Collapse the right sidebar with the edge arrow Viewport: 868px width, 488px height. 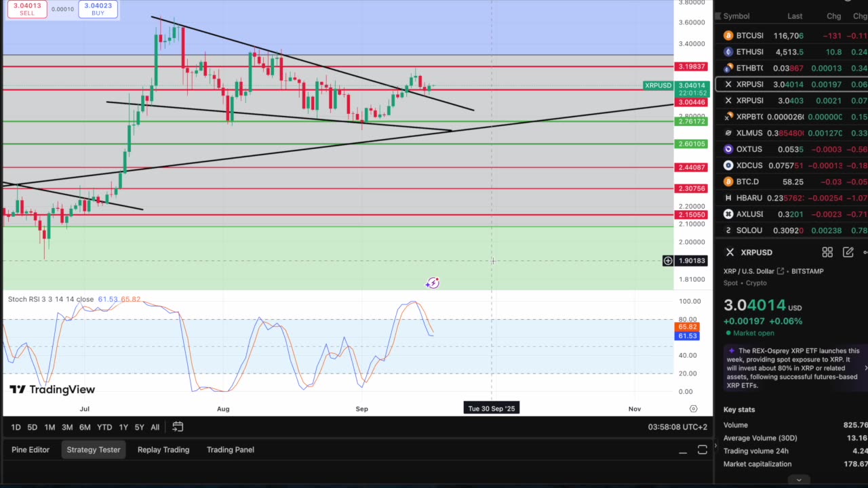pyautogui.click(x=715, y=445)
